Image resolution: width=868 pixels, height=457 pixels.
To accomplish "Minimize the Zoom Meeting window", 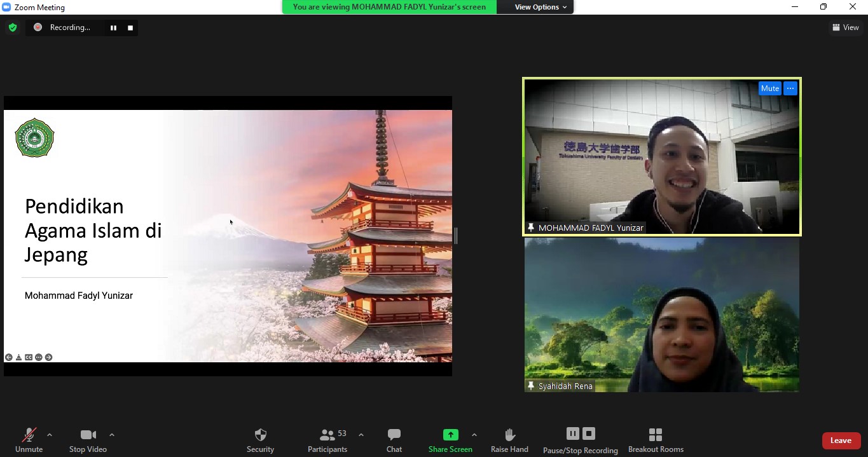I will tap(795, 7).
